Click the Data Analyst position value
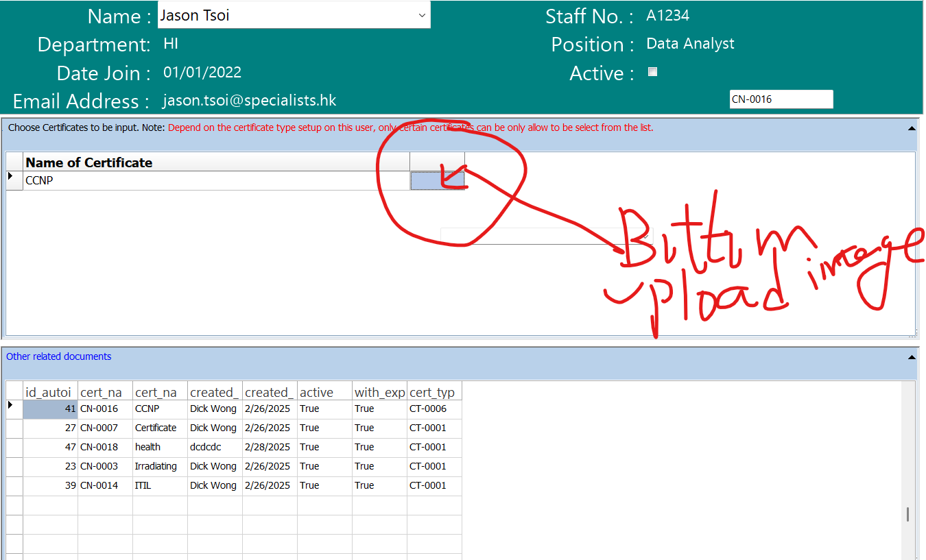Image resolution: width=926 pixels, height=560 pixels. (x=690, y=44)
